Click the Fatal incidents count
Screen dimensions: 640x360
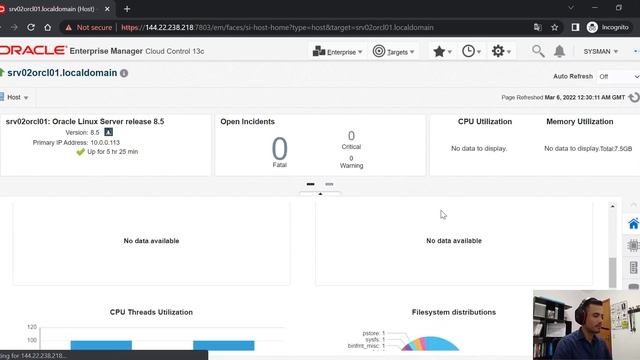pos(280,148)
